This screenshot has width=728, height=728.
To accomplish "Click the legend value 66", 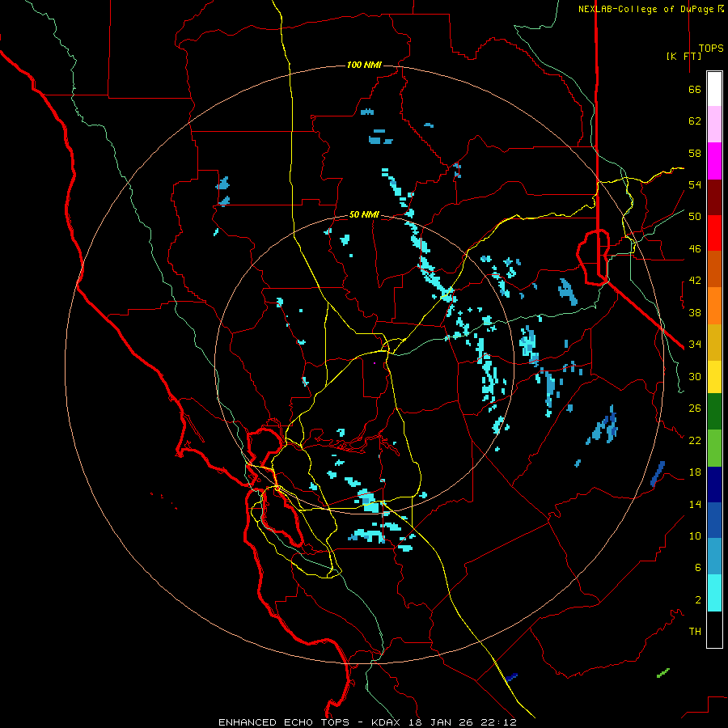I will pyautogui.click(x=695, y=89).
